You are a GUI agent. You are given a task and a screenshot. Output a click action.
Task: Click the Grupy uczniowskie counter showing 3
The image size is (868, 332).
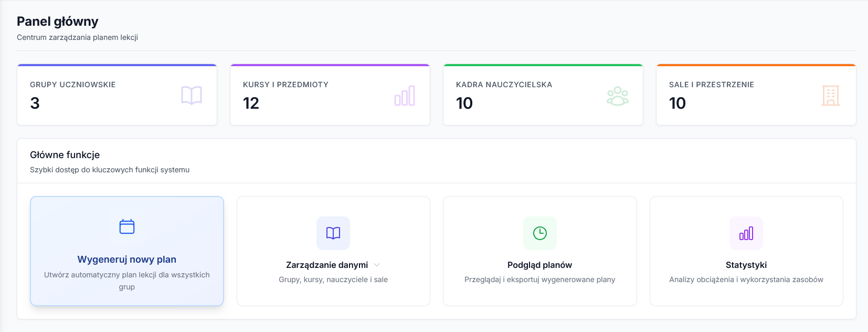pos(34,103)
